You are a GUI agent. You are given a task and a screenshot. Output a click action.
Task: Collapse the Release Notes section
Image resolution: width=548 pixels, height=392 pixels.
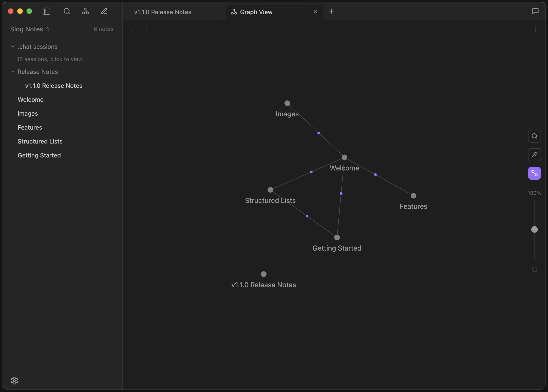(13, 72)
